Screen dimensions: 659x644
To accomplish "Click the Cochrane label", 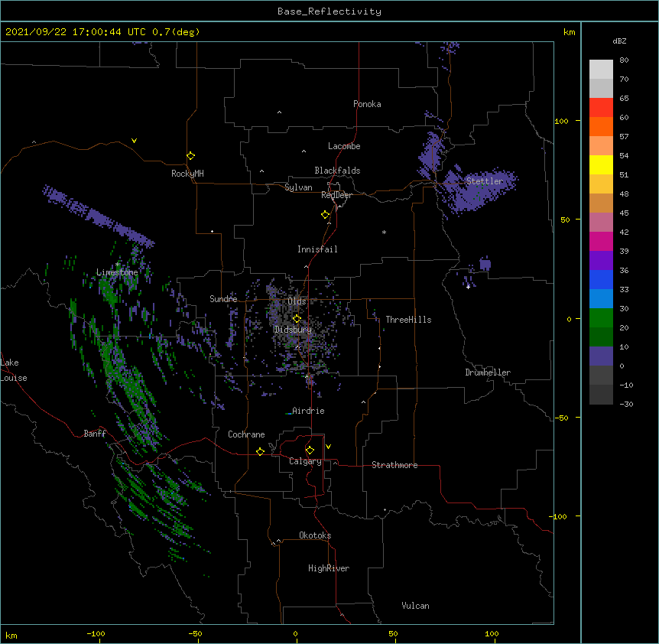I will click(x=246, y=434).
